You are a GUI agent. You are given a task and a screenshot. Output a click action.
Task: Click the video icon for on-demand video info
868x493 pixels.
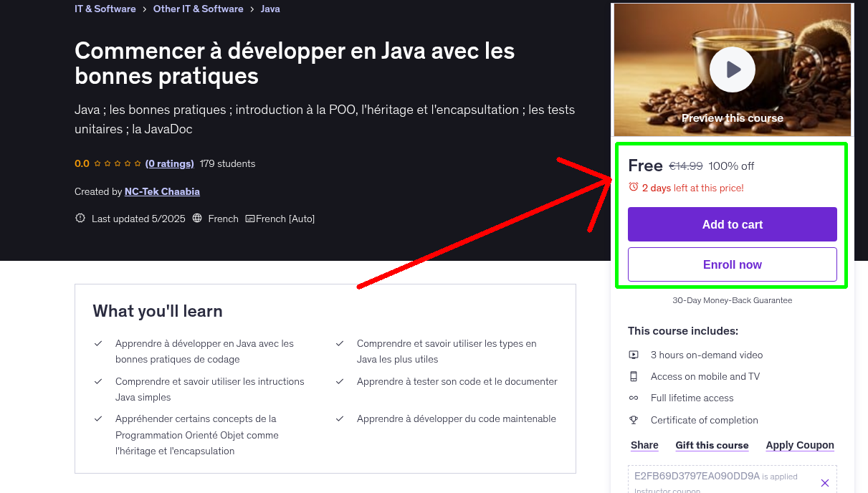click(x=634, y=355)
